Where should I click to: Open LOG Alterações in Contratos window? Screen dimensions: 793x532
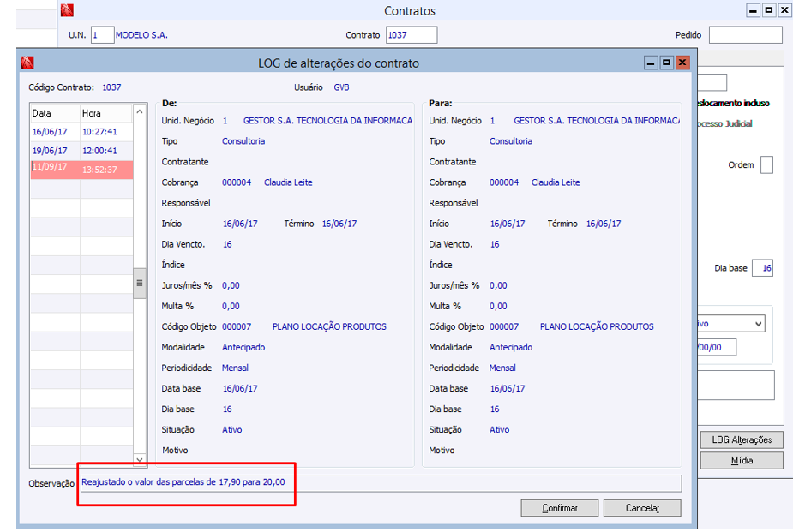point(742,439)
